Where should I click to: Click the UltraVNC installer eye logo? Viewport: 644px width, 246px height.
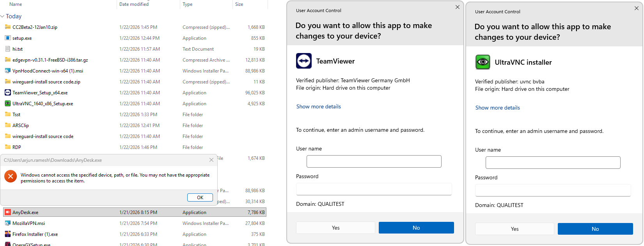483,62
